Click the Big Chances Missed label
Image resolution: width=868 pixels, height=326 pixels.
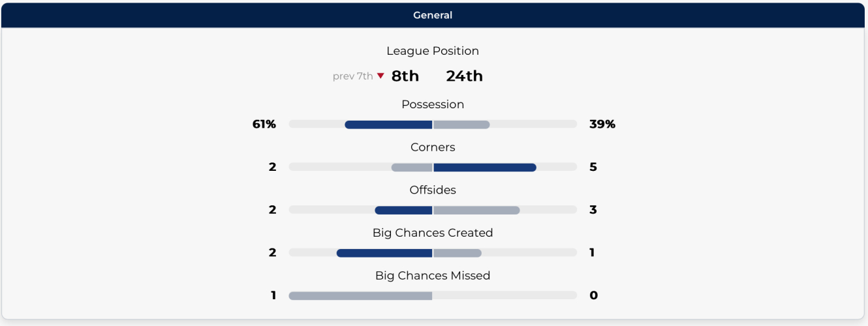point(433,276)
